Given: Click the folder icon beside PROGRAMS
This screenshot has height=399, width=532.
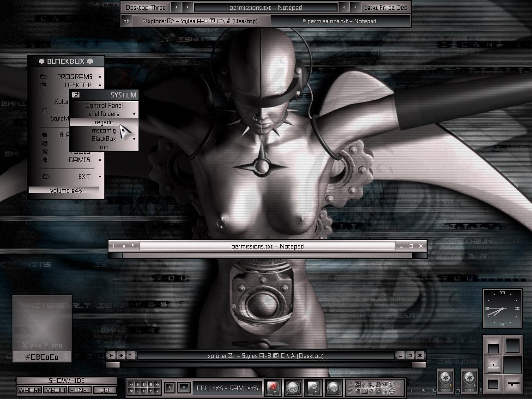Looking at the screenshot, I should 43,77.
